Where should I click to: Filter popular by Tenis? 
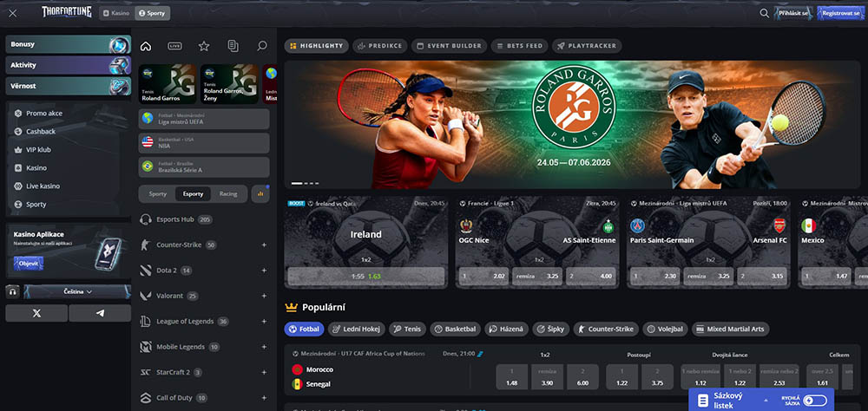(x=407, y=329)
